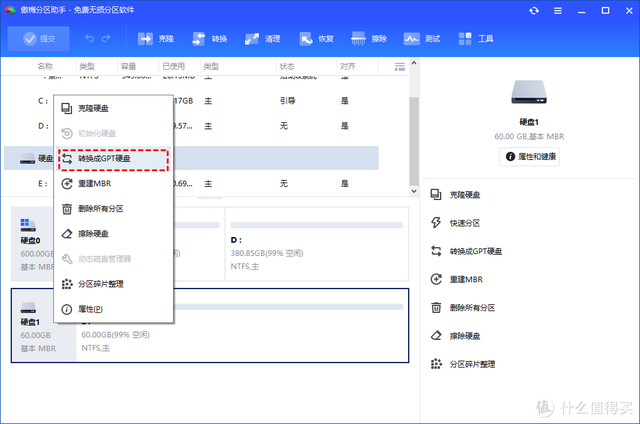Click the scroll down arrow of partition list
This screenshot has width=640, height=424.
click(414, 191)
